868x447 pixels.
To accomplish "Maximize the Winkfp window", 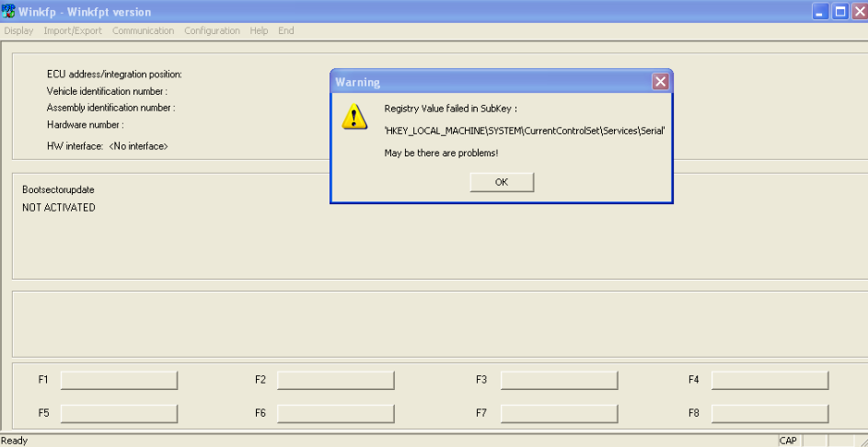I will [x=840, y=11].
